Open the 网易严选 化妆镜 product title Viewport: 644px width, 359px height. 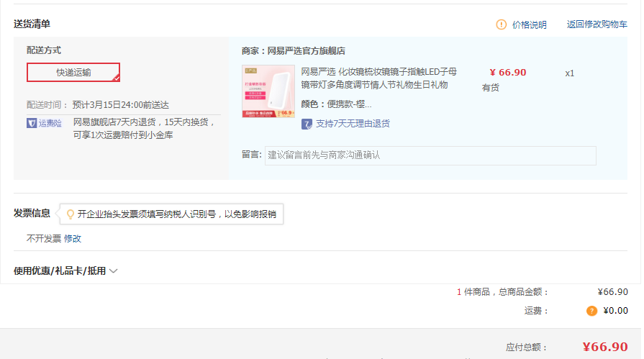pyautogui.click(x=378, y=78)
